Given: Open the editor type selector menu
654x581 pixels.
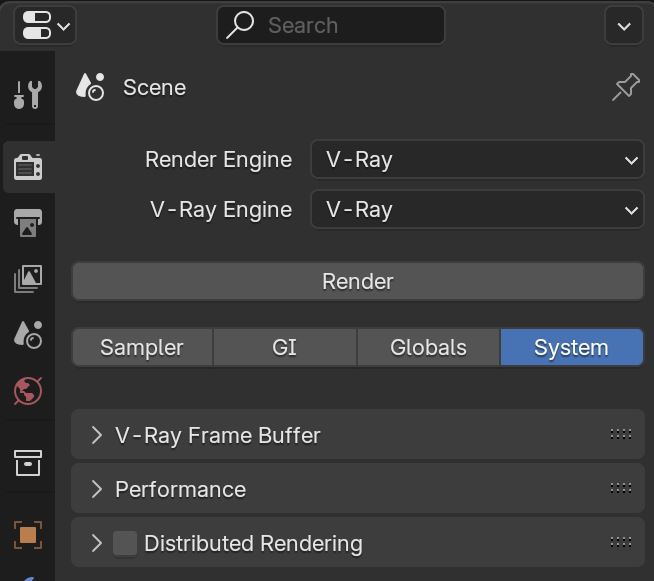Looking at the screenshot, I should [45, 25].
